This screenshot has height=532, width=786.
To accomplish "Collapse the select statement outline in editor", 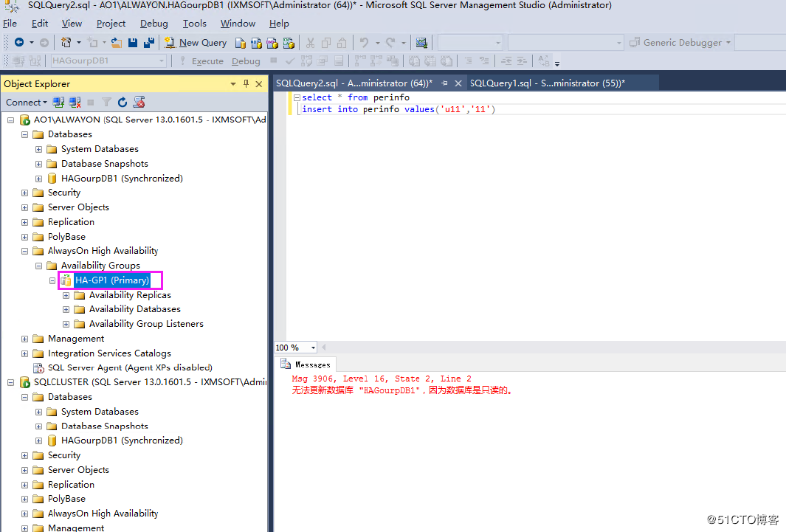I will click(x=297, y=97).
